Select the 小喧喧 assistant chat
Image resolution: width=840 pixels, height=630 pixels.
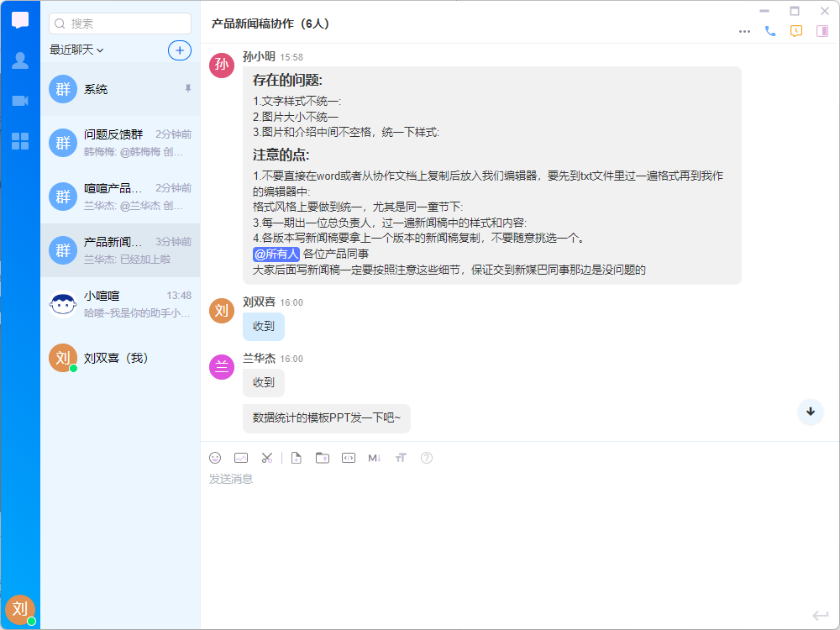pos(120,304)
